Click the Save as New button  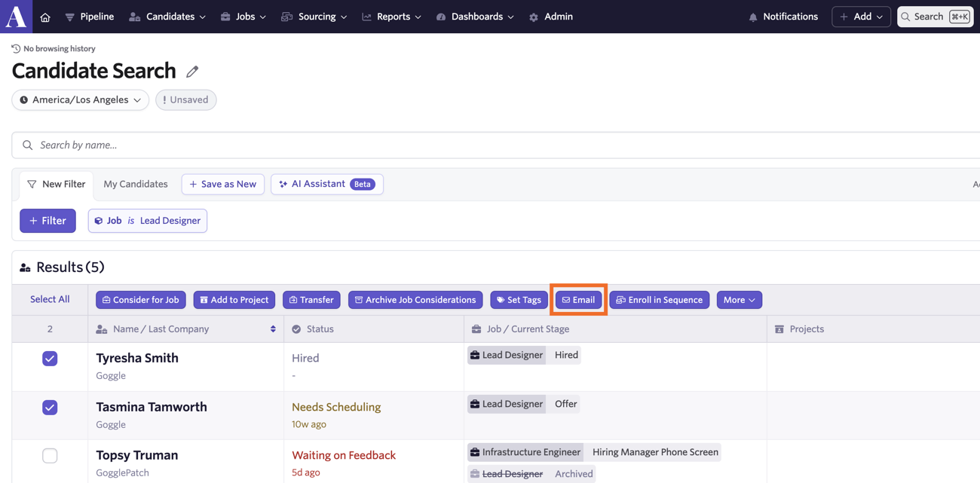point(223,184)
